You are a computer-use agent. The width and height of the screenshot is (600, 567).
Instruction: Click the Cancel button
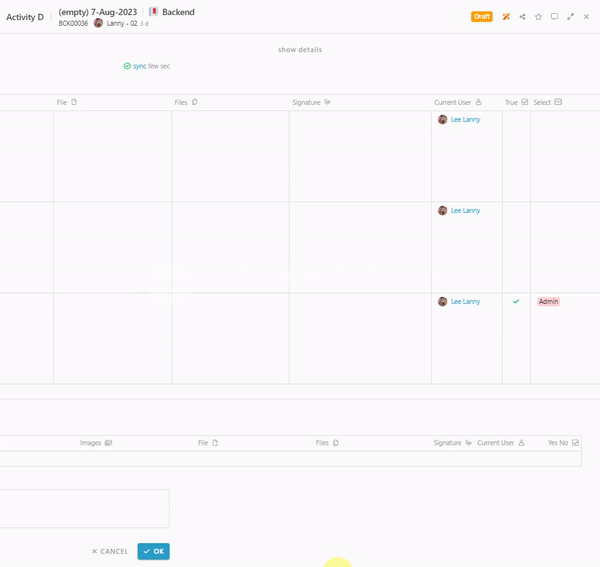110,551
